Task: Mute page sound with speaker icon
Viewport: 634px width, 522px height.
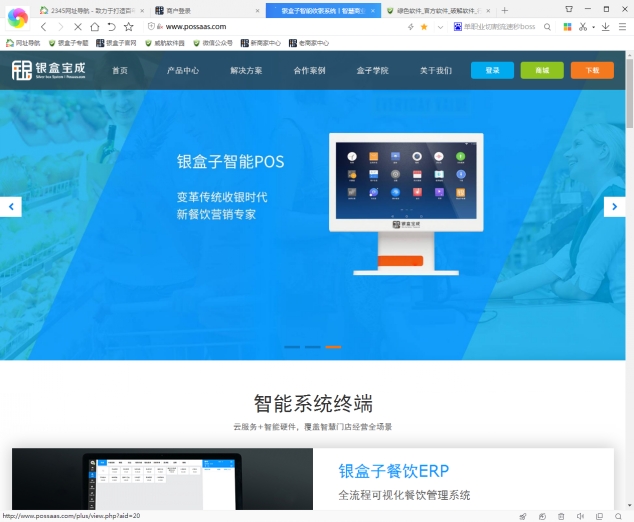Action: [580, 516]
